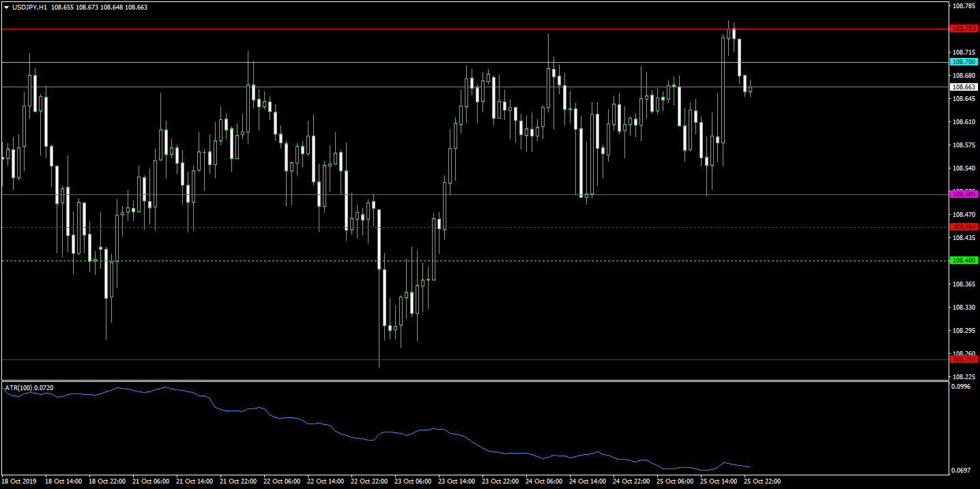This screenshot has width=980, height=489.
Task: Select the red 108.750 price label
Action: pos(964,29)
